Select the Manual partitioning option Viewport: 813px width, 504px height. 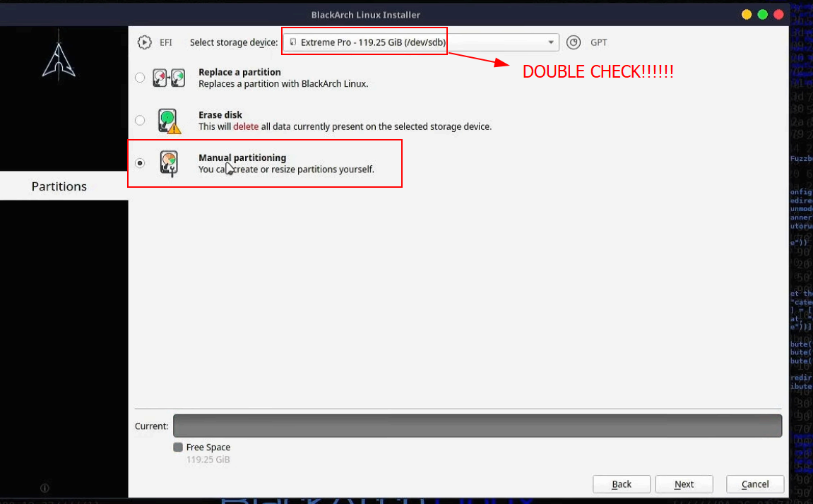coord(139,163)
